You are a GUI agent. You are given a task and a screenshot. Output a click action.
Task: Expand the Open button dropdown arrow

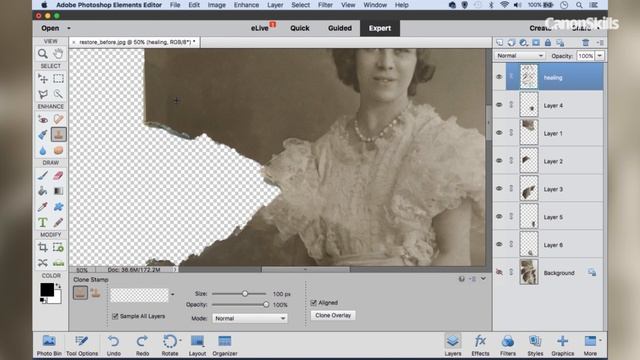tap(69, 28)
